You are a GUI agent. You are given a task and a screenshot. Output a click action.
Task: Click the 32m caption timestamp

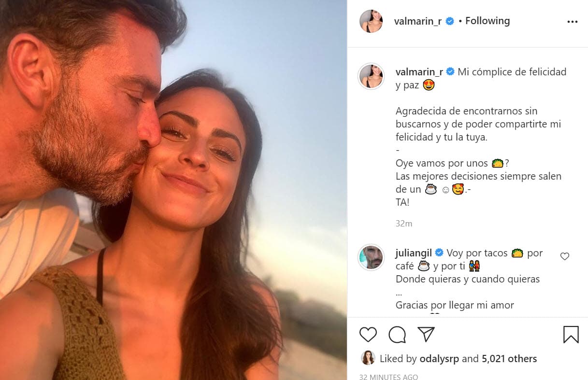click(x=403, y=224)
